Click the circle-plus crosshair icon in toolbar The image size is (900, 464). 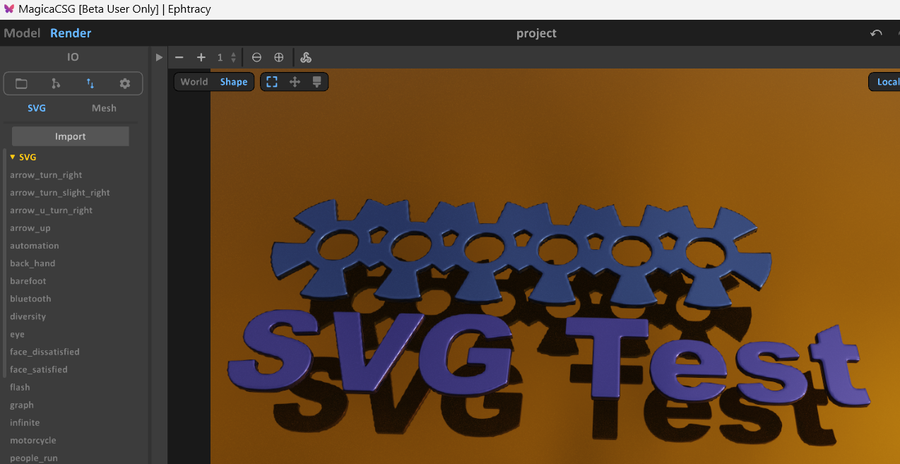coord(278,57)
